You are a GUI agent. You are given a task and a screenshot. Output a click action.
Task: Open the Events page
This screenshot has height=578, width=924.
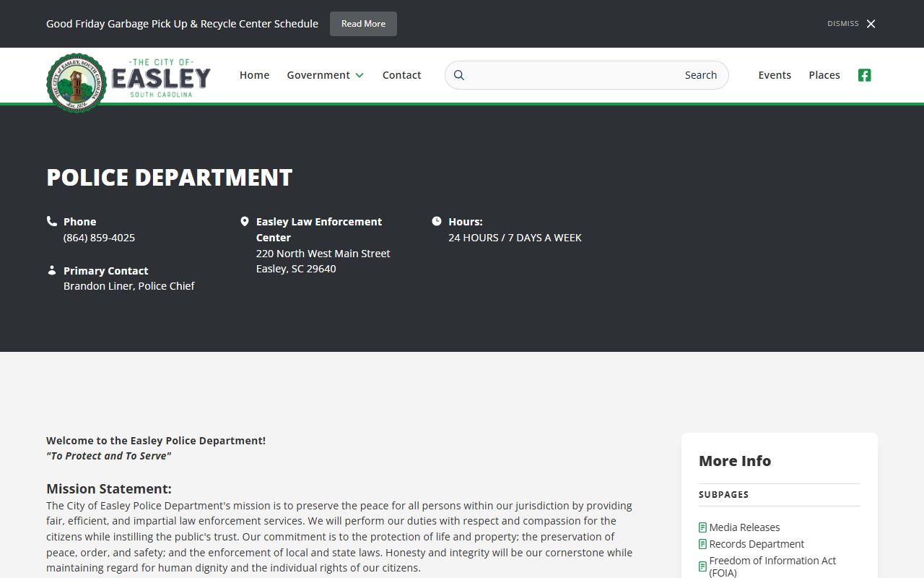775,75
